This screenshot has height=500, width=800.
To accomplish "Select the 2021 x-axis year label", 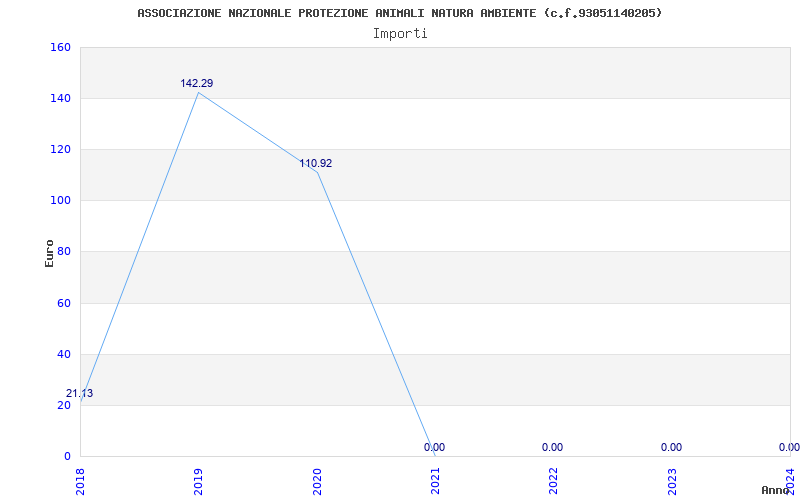I will [435, 482].
